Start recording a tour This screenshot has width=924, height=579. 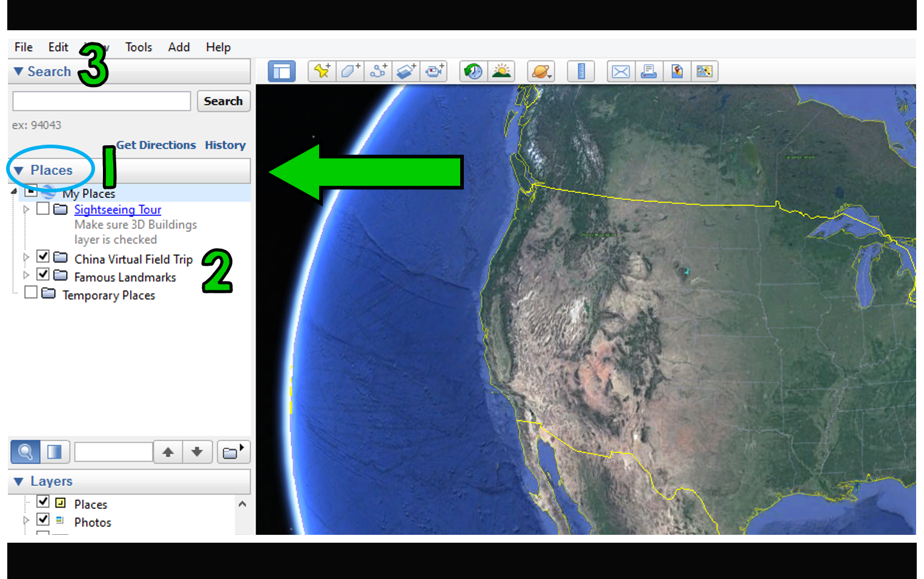click(434, 71)
